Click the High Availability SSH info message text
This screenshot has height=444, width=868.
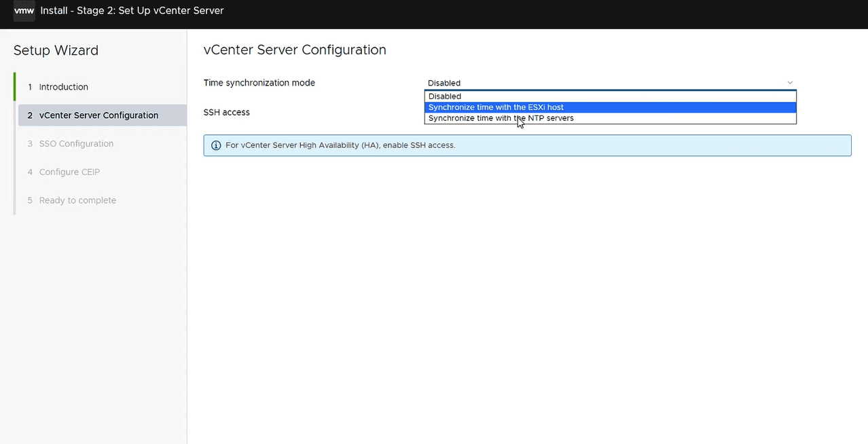click(x=340, y=145)
